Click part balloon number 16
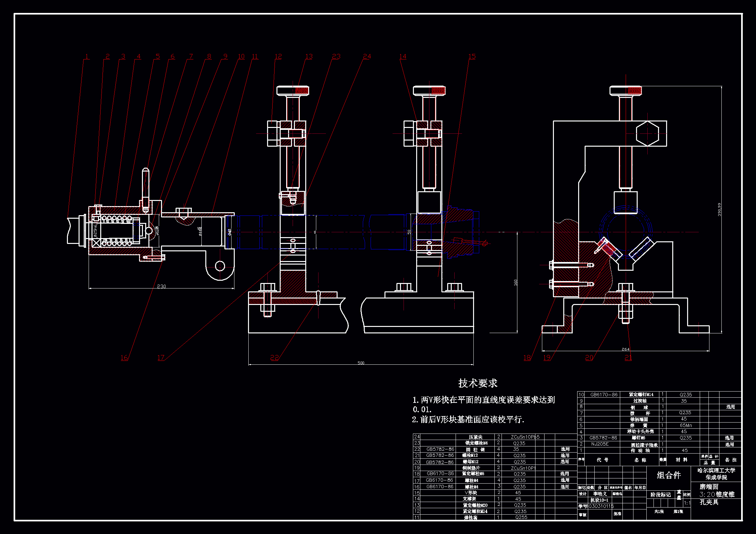 click(x=124, y=358)
